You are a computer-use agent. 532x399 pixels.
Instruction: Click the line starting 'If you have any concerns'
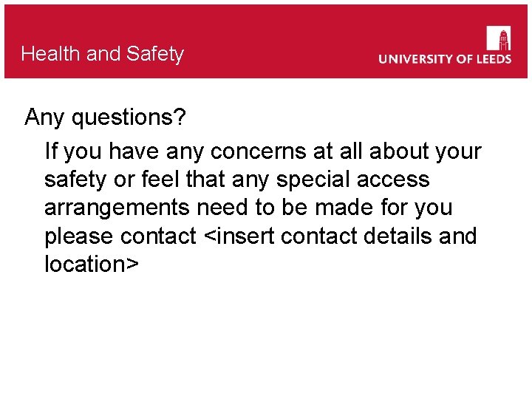tap(262, 151)
